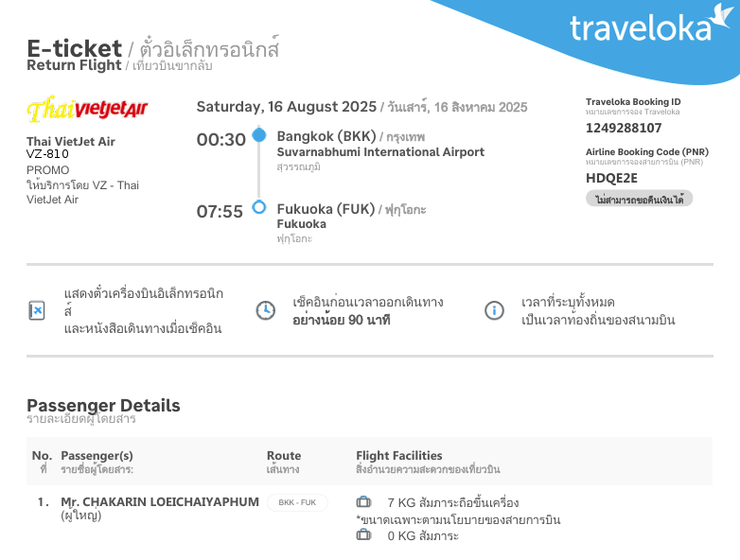Click the Thai VietJet Air logo

pyautogui.click(x=87, y=110)
